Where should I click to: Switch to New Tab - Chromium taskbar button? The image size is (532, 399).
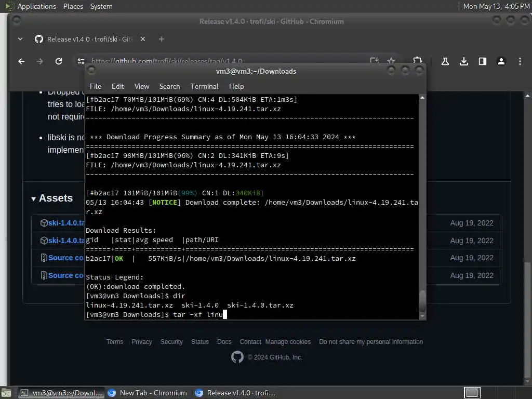[147, 393]
